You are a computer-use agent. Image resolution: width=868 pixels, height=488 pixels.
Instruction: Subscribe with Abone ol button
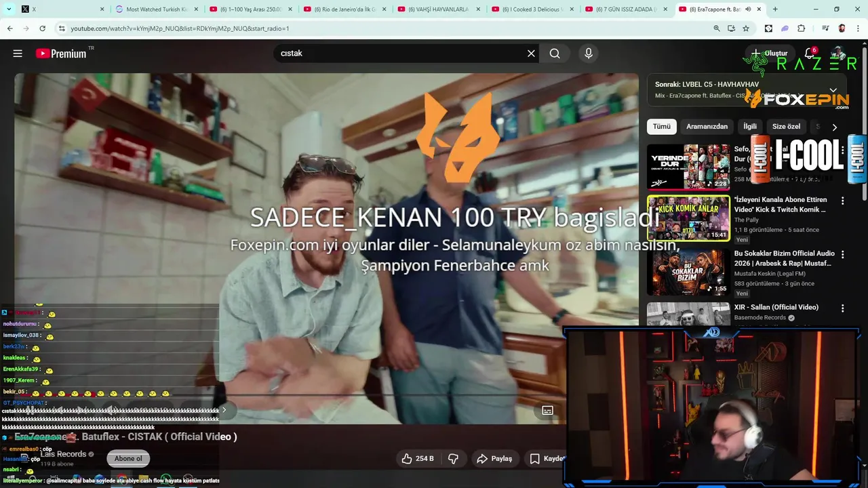[128, 459]
